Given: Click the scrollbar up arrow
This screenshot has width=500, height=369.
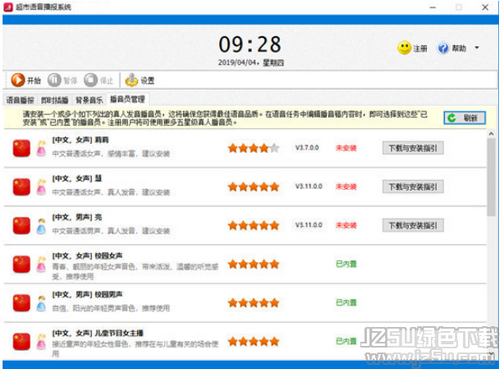Looking at the screenshot, I should (x=491, y=134).
